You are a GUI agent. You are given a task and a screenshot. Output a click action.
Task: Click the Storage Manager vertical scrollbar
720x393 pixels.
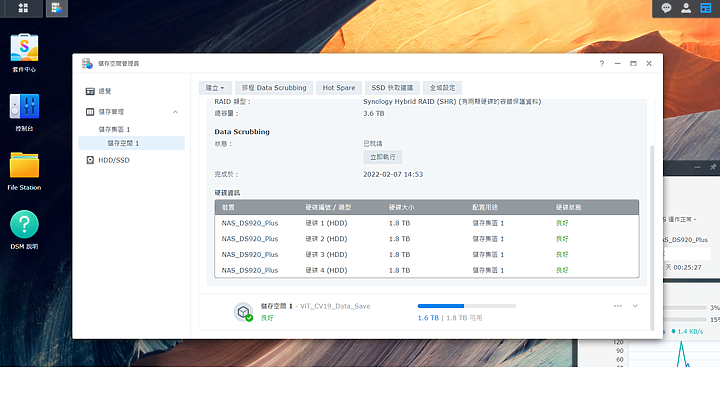coord(652,238)
